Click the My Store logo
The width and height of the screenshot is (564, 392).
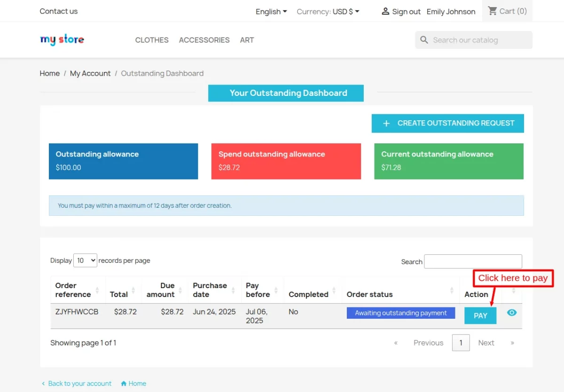[62, 40]
